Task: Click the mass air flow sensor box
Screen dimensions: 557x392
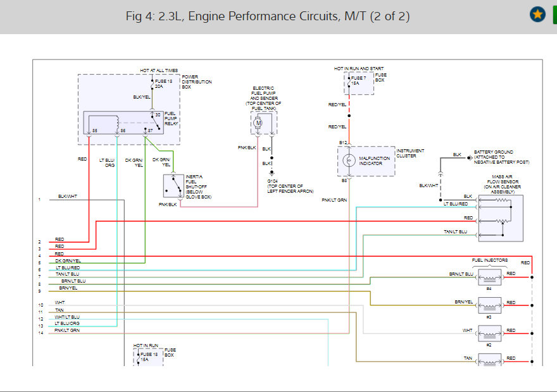Action: pyautogui.click(x=501, y=218)
